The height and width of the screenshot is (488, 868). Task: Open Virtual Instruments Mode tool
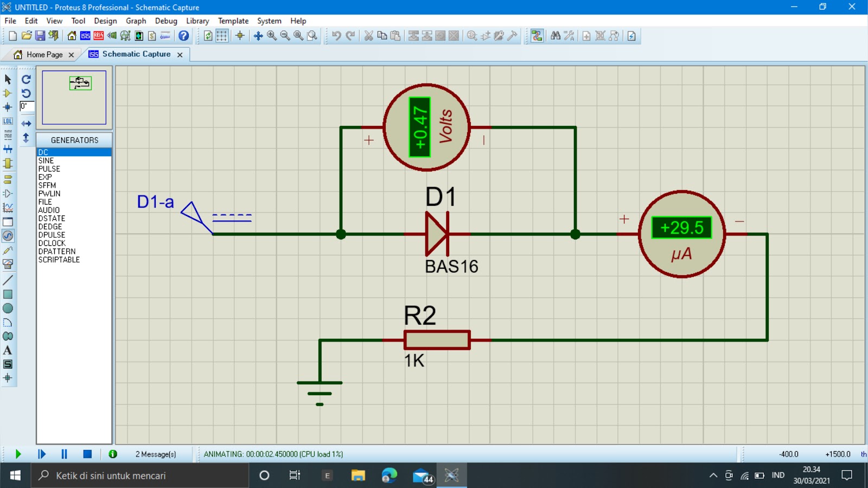pos(8,264)
